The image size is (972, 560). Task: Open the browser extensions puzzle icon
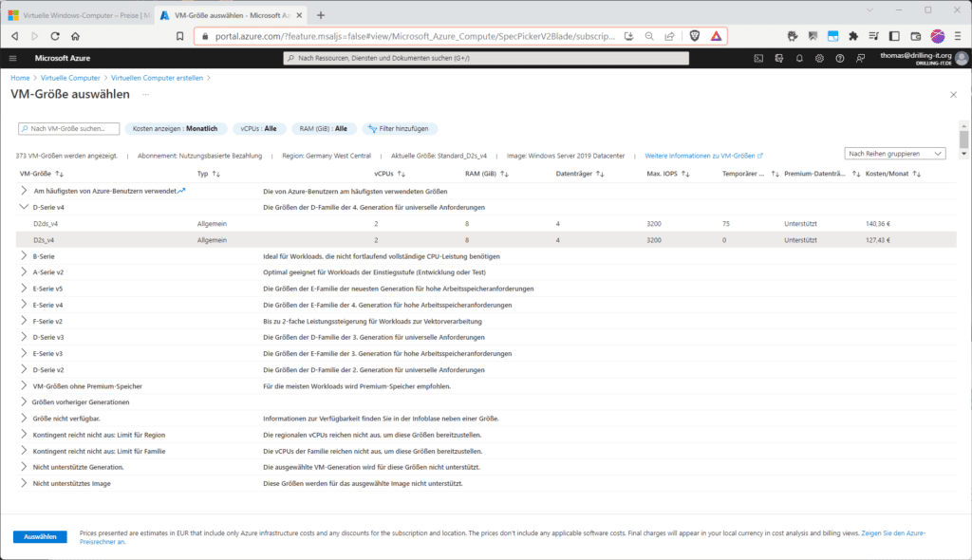tap(853, 36)
